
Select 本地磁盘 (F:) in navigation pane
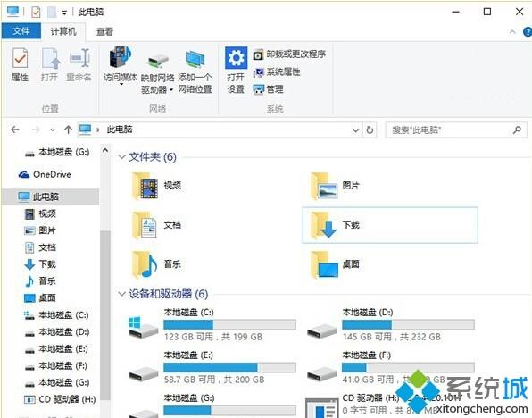[x=56, y=365]
